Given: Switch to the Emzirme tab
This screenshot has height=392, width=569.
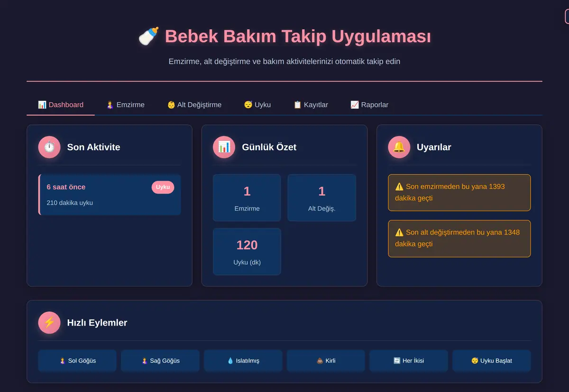Looking at the screenshot, I should click(125, 105).
